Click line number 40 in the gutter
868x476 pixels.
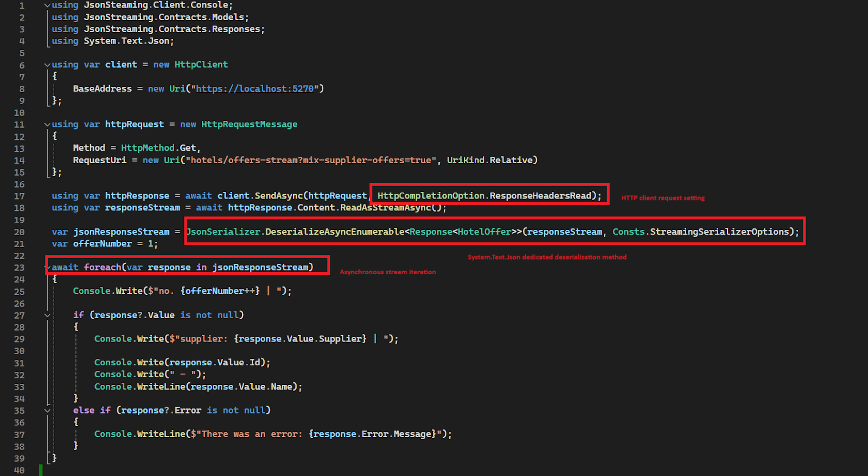pos(19,471)
